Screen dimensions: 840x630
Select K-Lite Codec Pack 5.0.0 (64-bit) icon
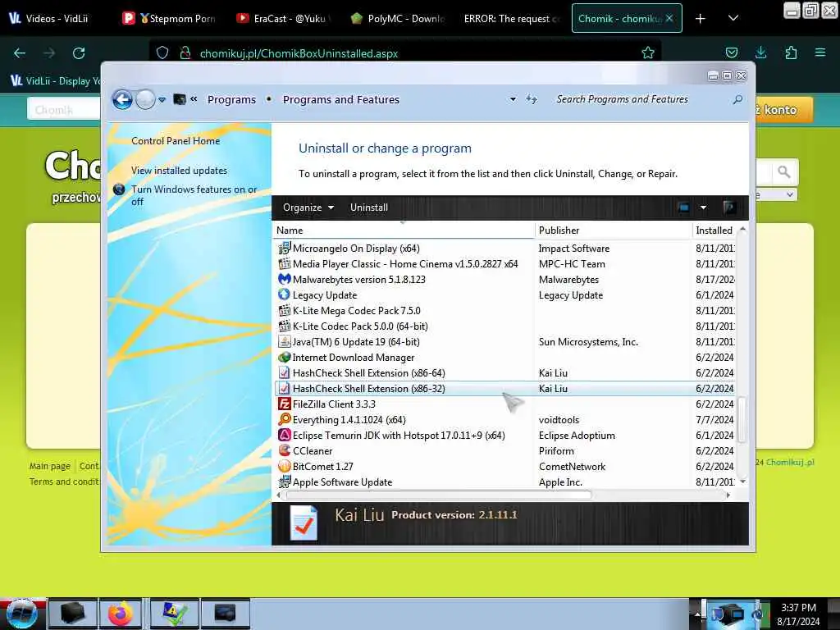[x=285, y=326]
